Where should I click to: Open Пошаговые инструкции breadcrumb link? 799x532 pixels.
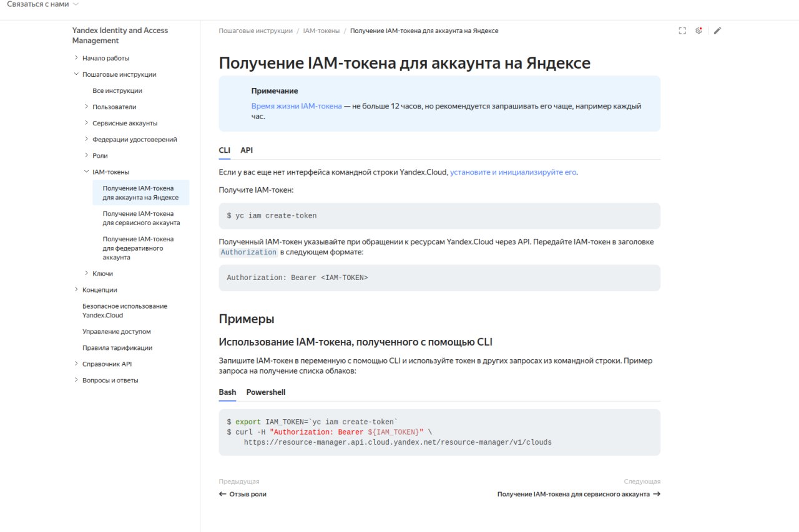click(x=256, y=31)
